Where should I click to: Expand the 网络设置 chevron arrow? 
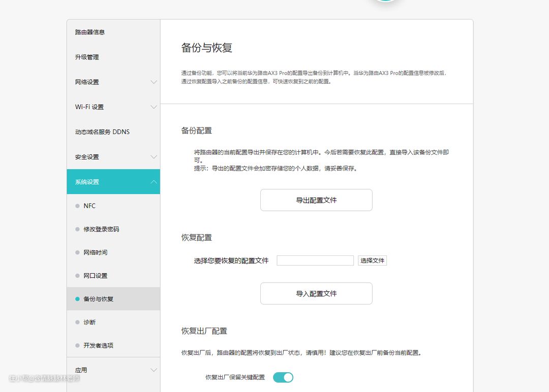click(x=154, y=82)
